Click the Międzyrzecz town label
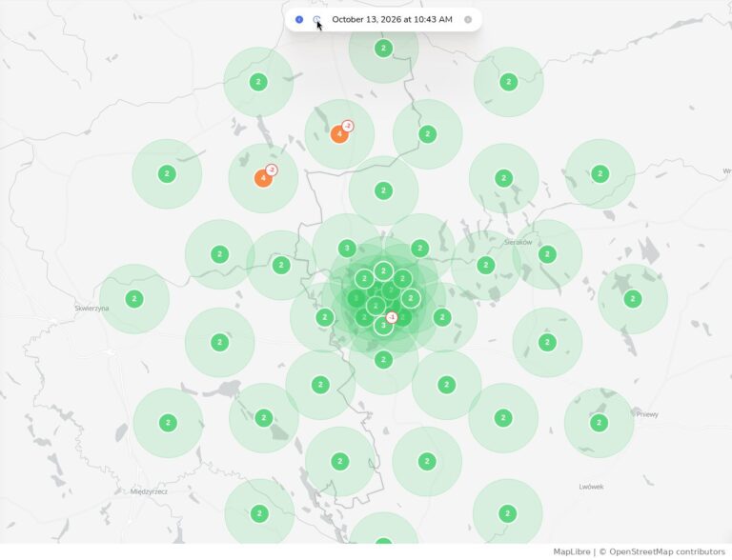Image resolution: width=732 pixels, height=560 pixels. (x=149, y=491)
